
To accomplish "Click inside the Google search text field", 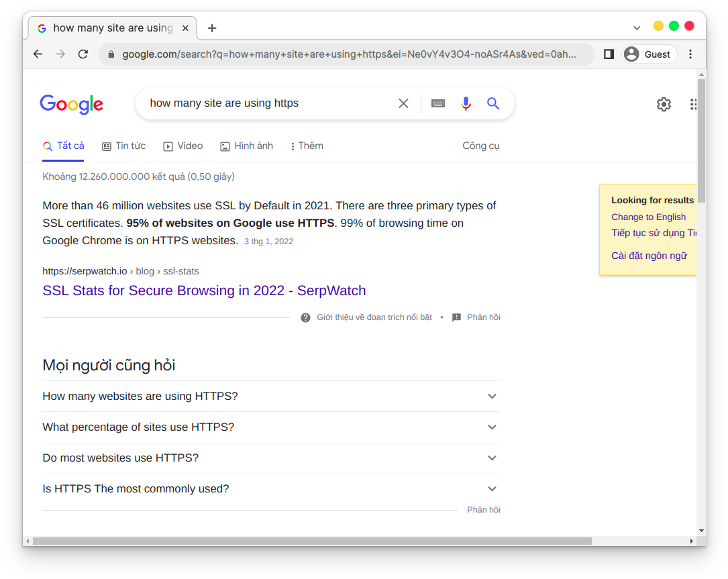I will pyautogui.click(x=268, y=103).
